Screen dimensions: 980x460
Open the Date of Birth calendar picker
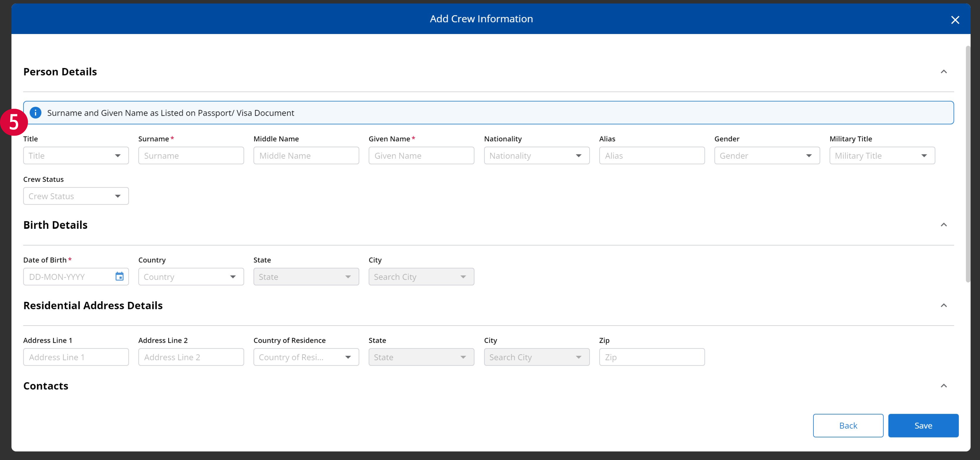coord(120,276)
